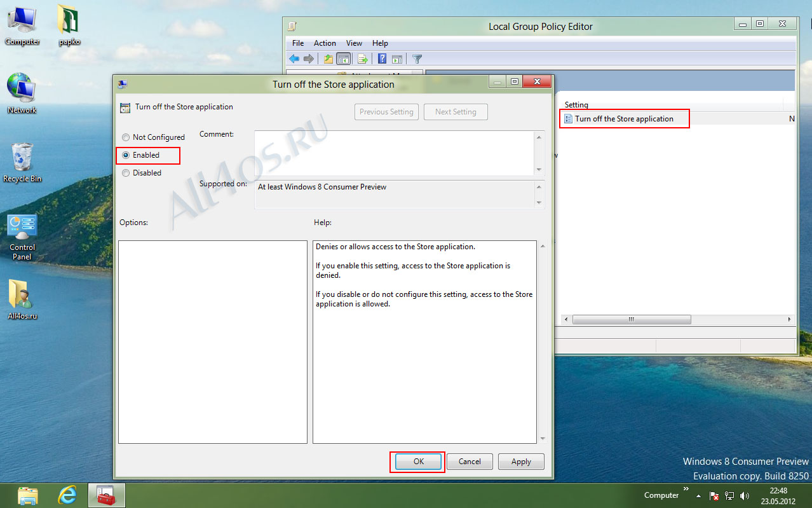Expand the Computer toolbar chevron on taskbar
Image resolution: width=812 pixels, height=508 pixels.
point(686,488)
